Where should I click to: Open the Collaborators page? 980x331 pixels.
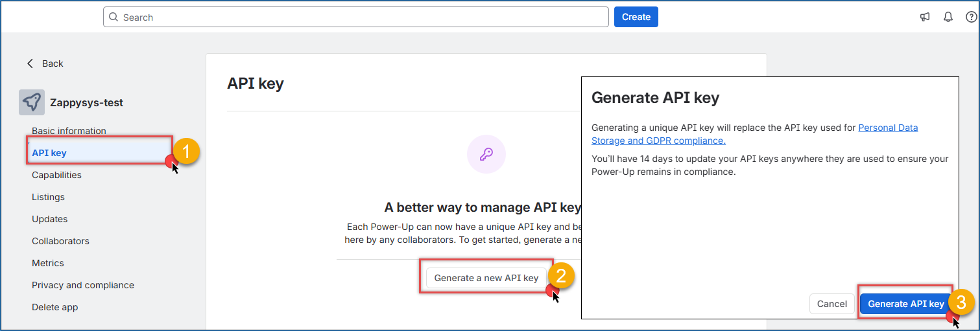(x=60, y=241)
